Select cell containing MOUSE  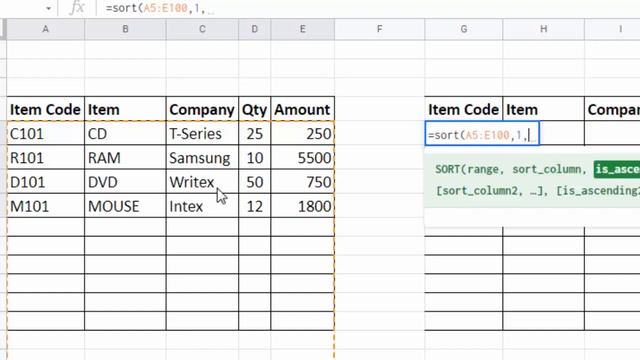(x=125, y=206)
